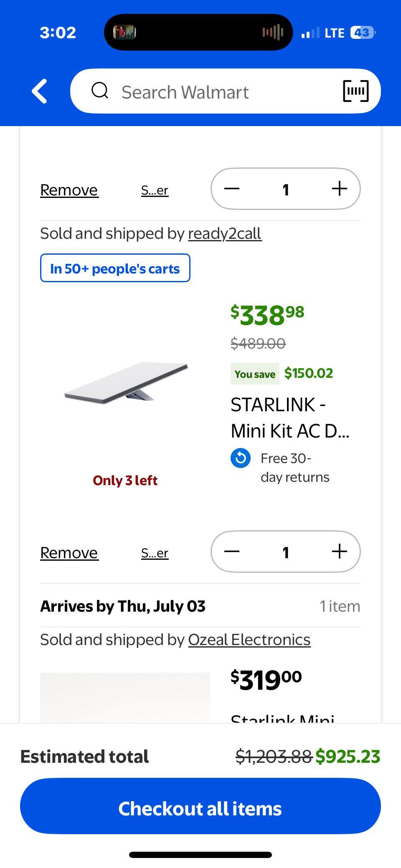
Task: Open the Starlink dish product image
Action: 125,383
